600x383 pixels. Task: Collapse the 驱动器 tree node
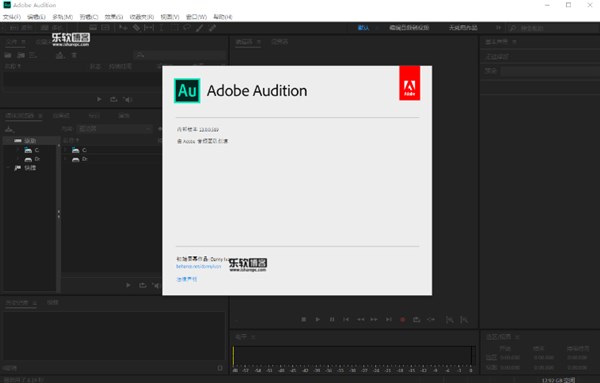(8, 141)
